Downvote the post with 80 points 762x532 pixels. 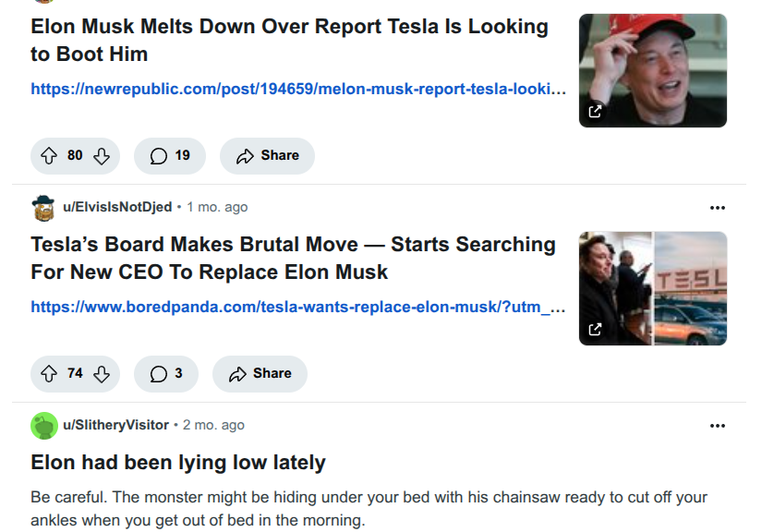(x=101, y=156)
